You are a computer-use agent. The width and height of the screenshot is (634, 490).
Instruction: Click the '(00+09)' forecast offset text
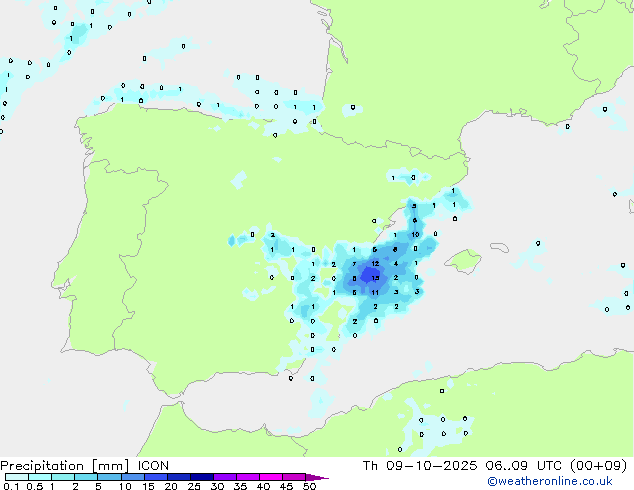tap(598, 466)
